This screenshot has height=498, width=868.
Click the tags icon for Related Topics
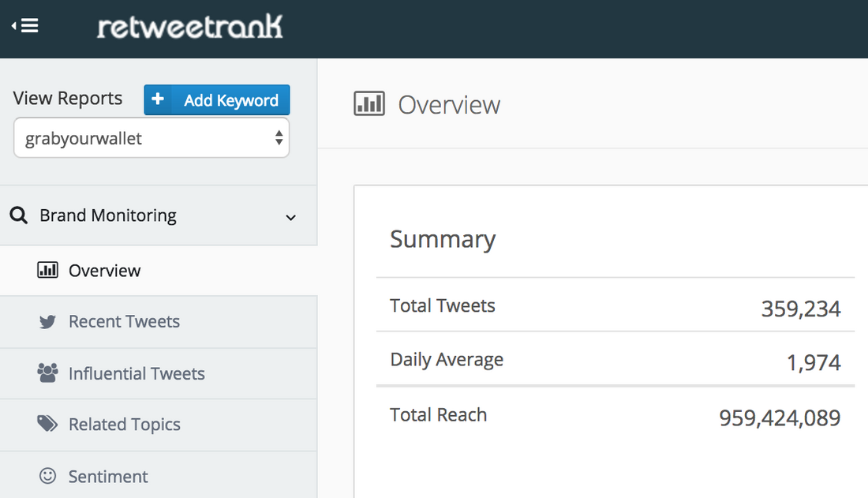pos(47,425)
